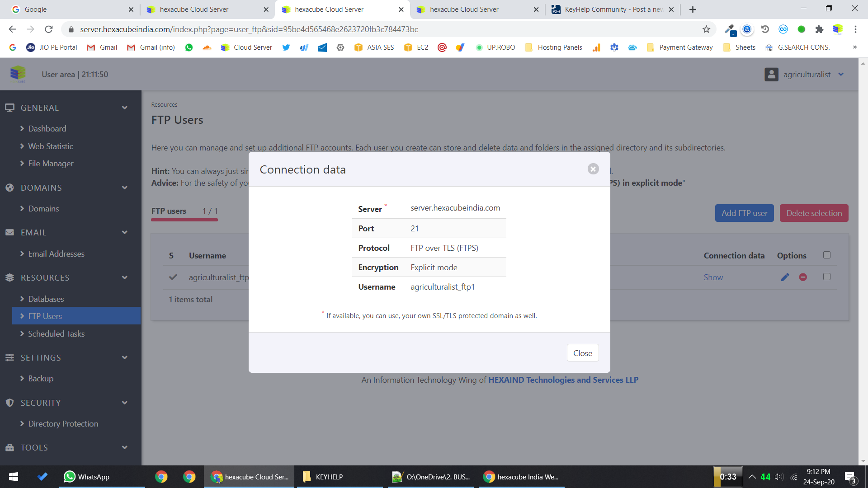The image size is (868, 488).
Task: Click the pencil edit icon for FTP user
Action: (785, 277)
